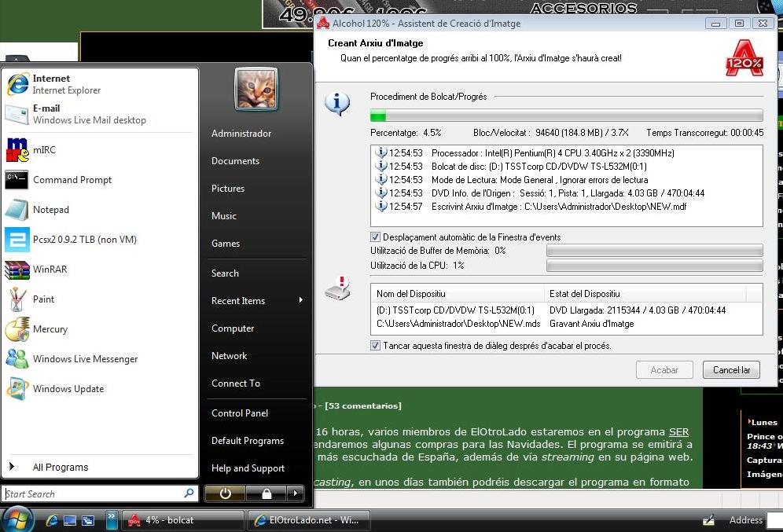Open the Games folder
Image resolution: width=783 pixels, height=532 pixels.
tap(256, 243)
